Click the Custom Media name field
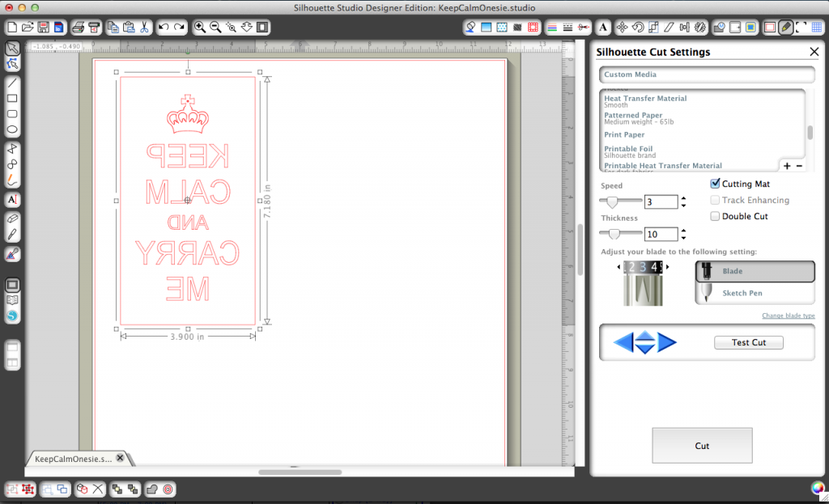Viewport: 829px width, 504px height. (x=707, y=74)
